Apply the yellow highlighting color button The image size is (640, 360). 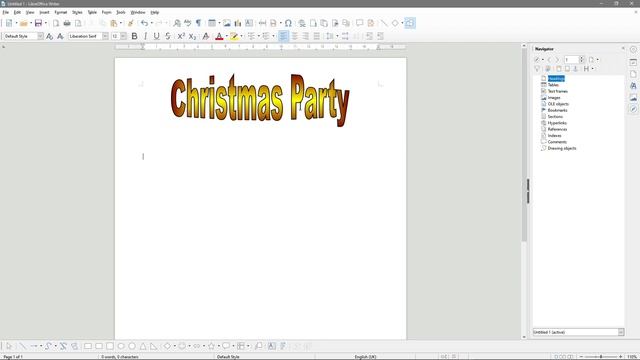[x=234, y=36]
